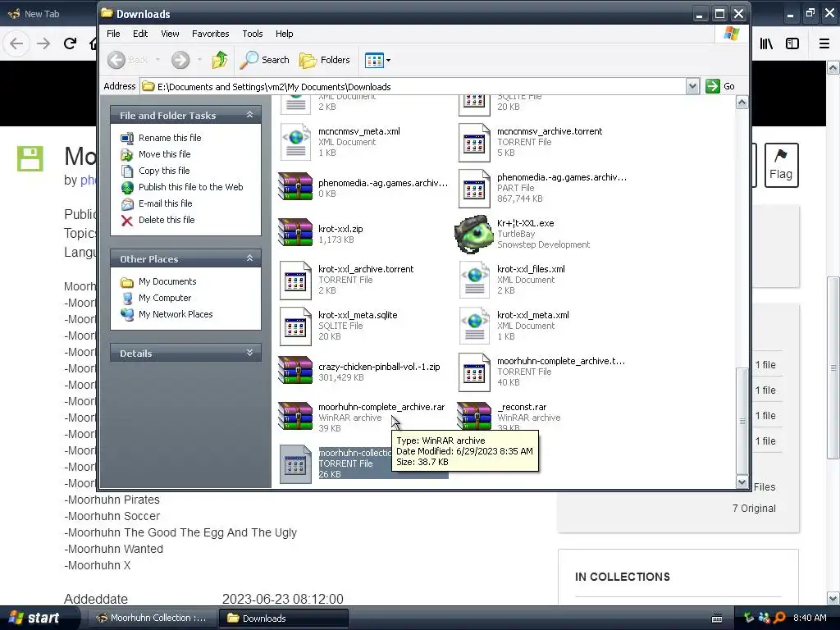Select the krot-xxl.zip archive icon
Screen dimensions: 840x630
pos(295,232)
